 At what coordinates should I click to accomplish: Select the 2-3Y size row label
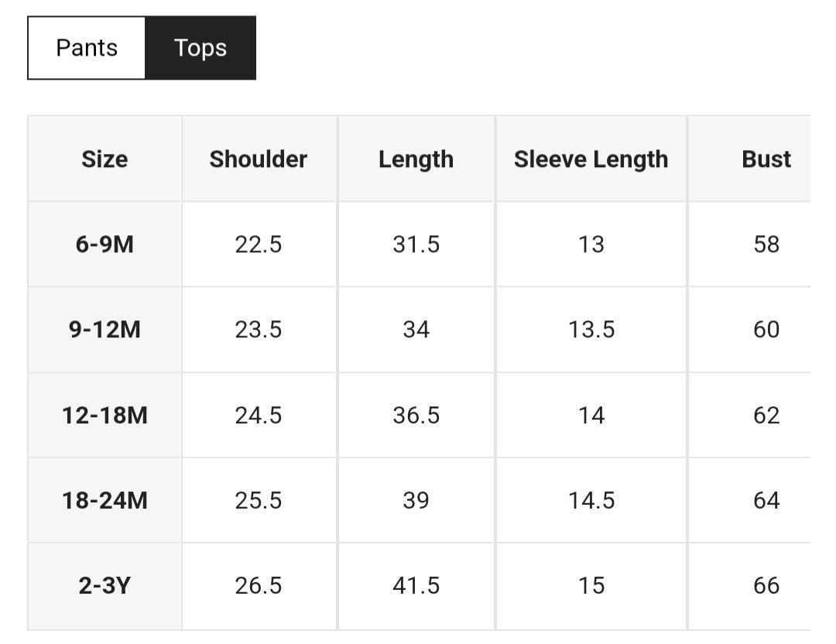104,586
